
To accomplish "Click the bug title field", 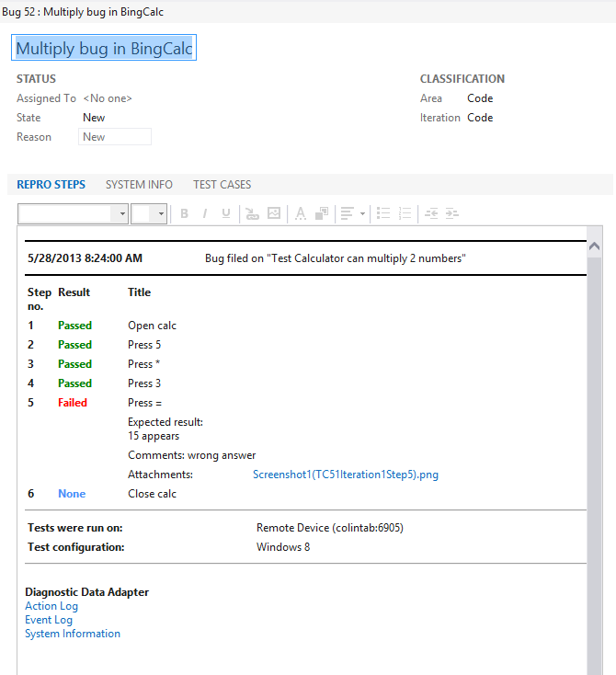I will (104, 48).
